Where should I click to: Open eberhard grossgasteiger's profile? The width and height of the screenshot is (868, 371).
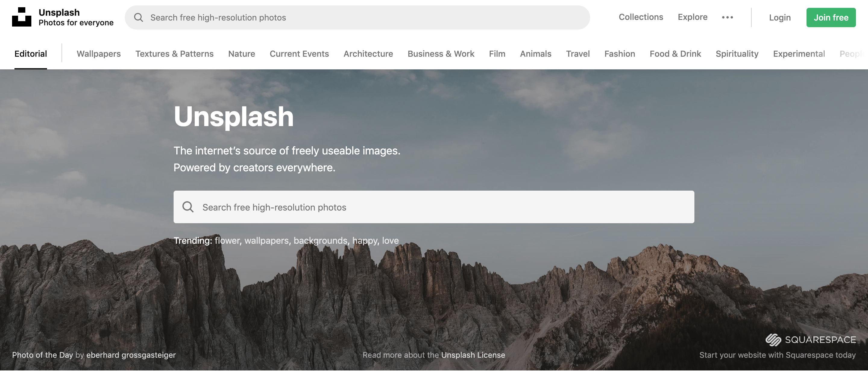pos(131,355)
